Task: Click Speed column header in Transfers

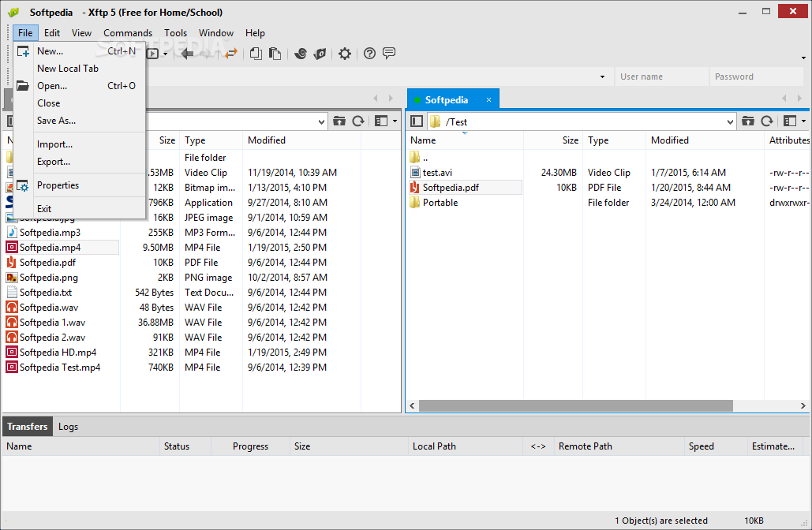Action: point(715,446)
